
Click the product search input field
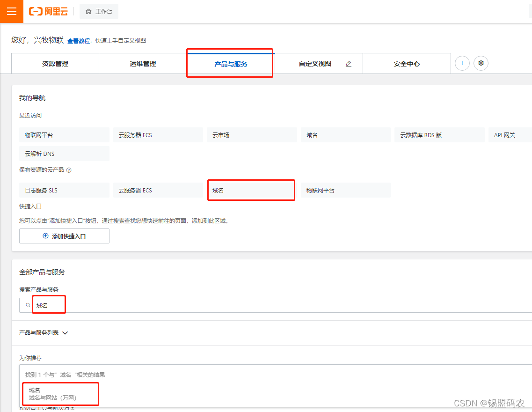point(140,305)
